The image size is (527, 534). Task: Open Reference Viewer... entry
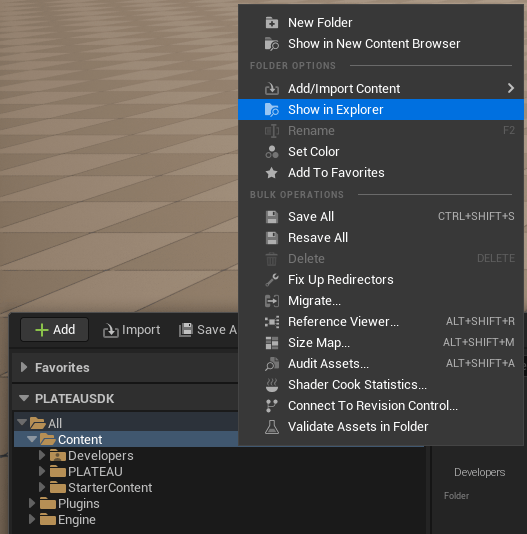[381, 322]
